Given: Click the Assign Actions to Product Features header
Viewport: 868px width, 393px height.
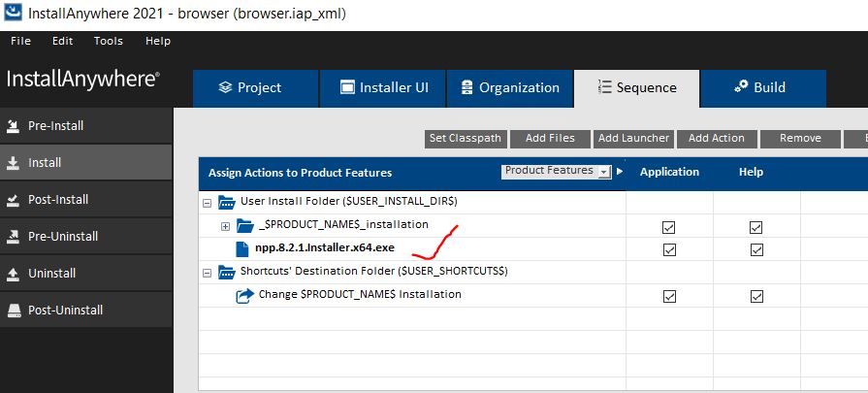Looking at the screenshot, I should 300,174.
